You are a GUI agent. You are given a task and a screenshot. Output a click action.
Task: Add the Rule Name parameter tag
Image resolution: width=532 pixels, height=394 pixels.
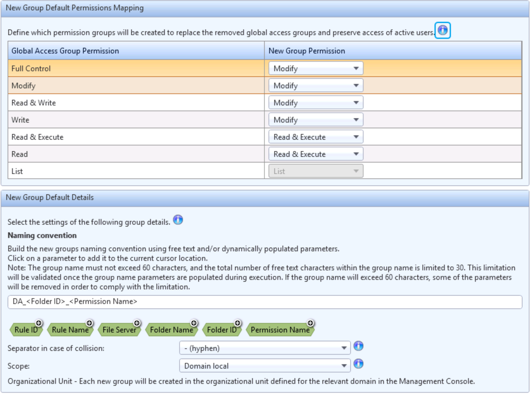tap(70, 330)
